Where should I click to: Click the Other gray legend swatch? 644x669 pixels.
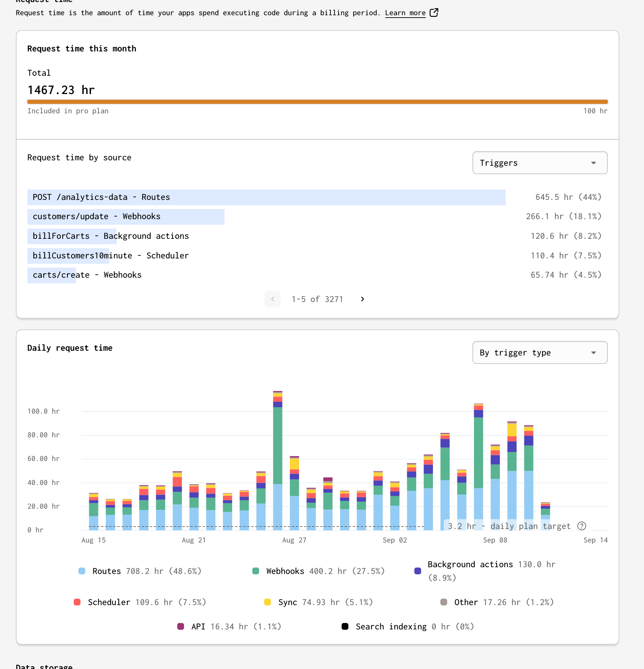click(x=444, y=602)
